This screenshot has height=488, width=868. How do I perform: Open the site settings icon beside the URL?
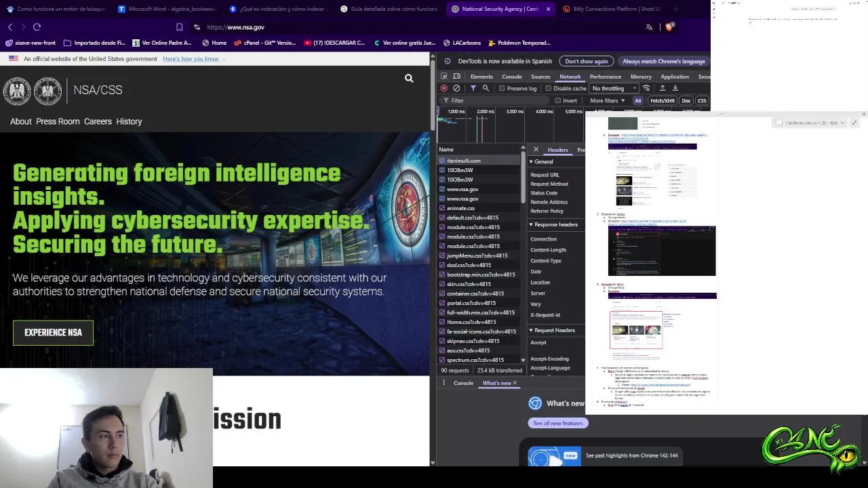pyautogui.click(x=197, y=27)
